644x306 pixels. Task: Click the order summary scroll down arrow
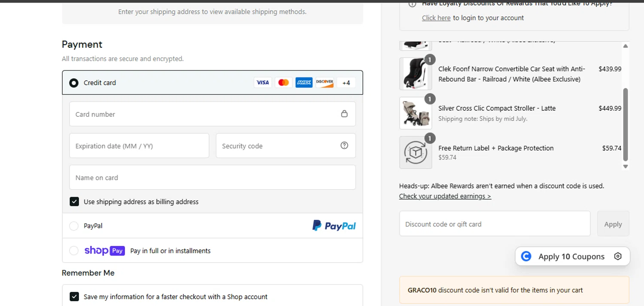[x=626, y=167]
